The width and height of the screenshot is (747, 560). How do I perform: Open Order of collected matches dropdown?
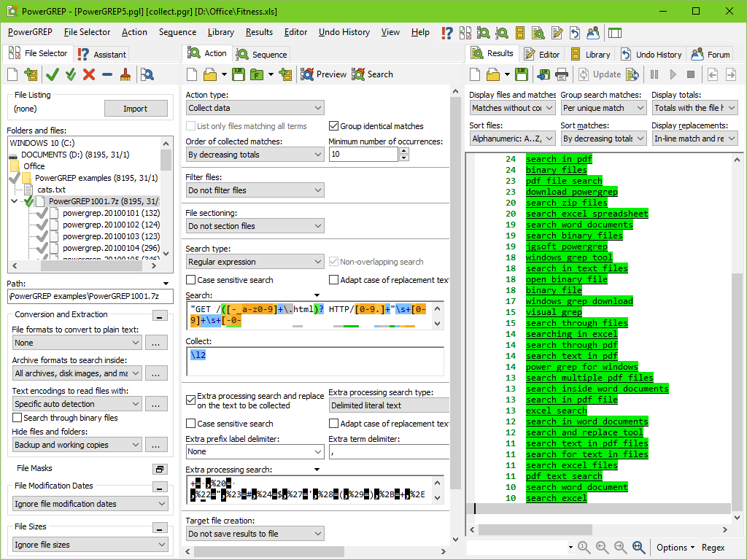[x=255, y=155]
